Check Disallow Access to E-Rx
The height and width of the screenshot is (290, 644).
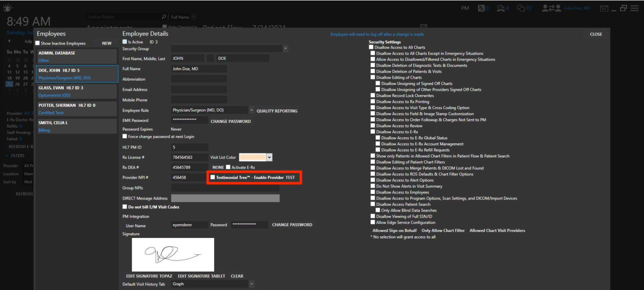[x=373, y=132]
